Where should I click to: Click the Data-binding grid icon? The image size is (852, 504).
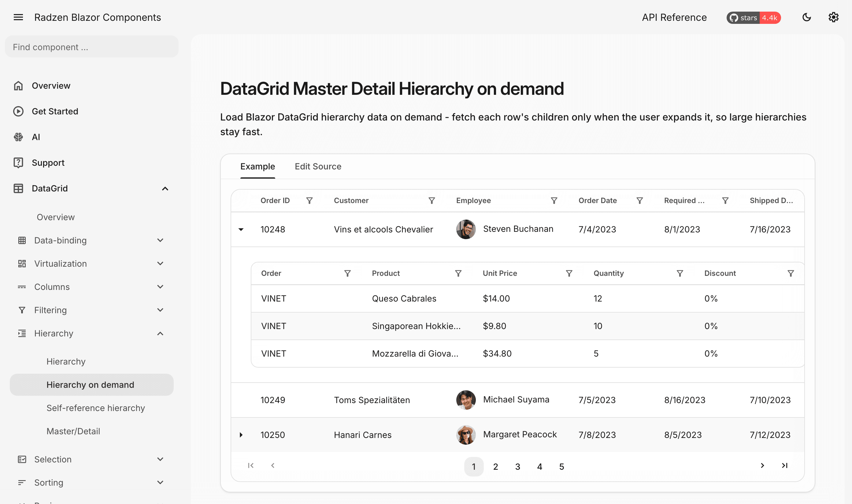[x=22, y=240]
